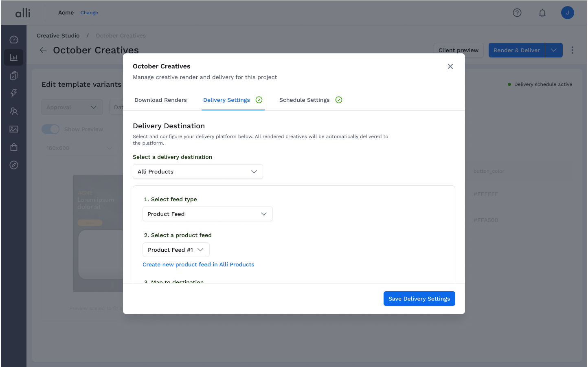Open the delivery destination Alli Products dropdown
Viewport: 588px width, 367px height.
pos(197,171)
